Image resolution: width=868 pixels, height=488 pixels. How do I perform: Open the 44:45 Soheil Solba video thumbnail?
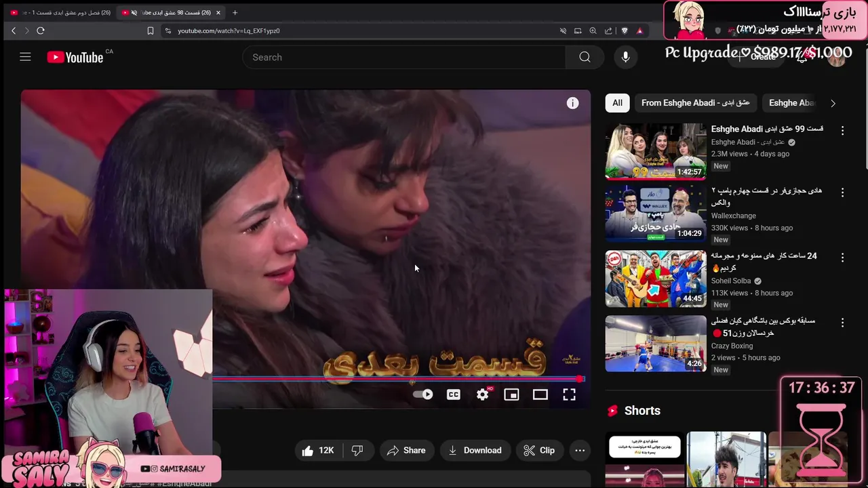(655, 279)
